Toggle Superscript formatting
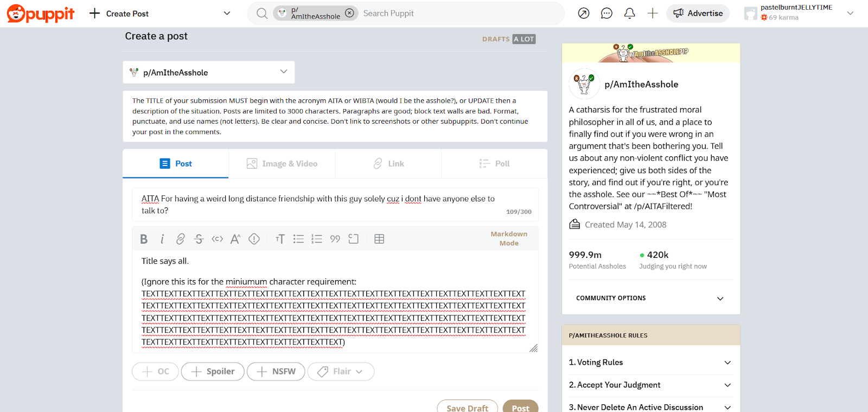Screen dimensions: 868x412 235,239
